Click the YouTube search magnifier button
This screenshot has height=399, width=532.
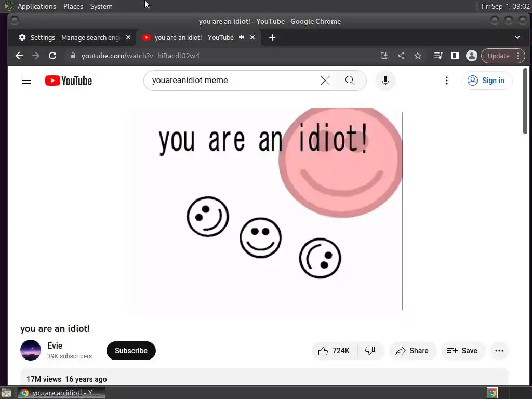350,81
